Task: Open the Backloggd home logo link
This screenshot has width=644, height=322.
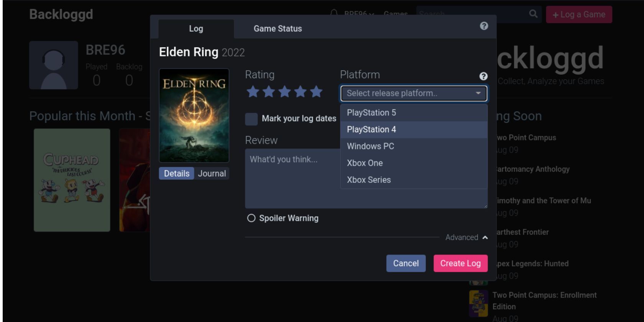Action: [x=61, y=14]
